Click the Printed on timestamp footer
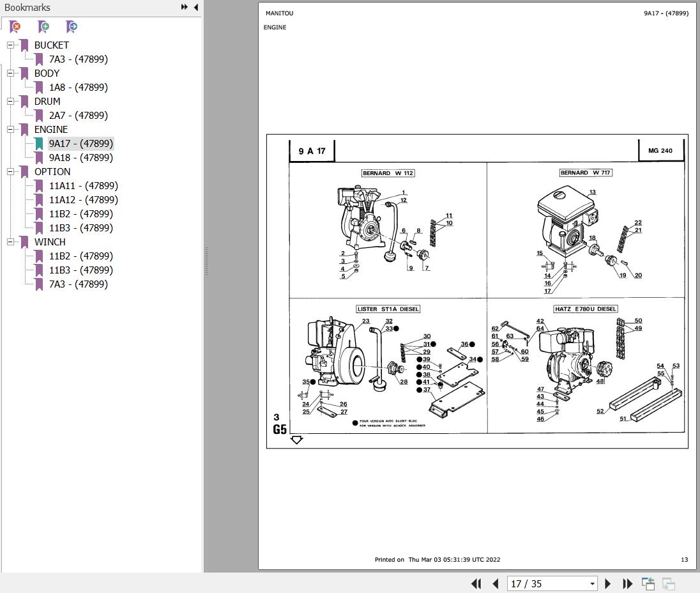The image size is (700, 593). pyautogui.click(x=438, y=560)
